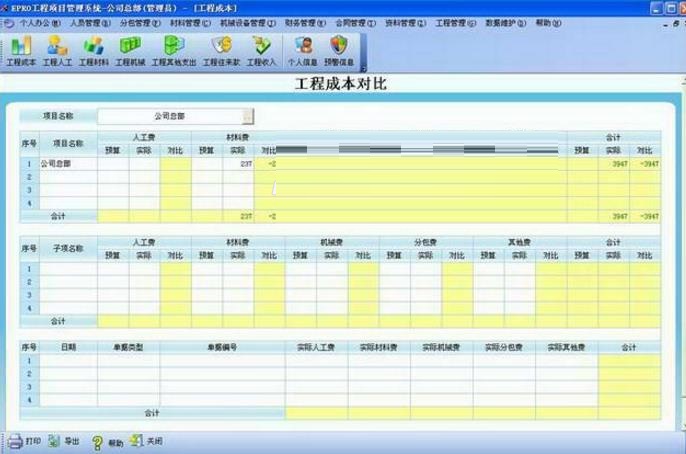This screenshot has height=454, width=686.
Task: Click the 工程成本对比 page title
Action: pyautogui.click(x=341, y=84)
